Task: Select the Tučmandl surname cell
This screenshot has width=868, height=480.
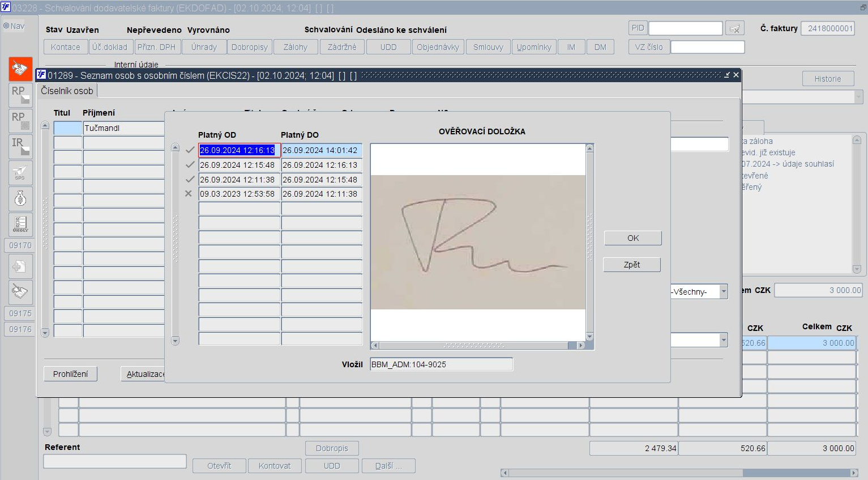Action: [x=124, y=128]
